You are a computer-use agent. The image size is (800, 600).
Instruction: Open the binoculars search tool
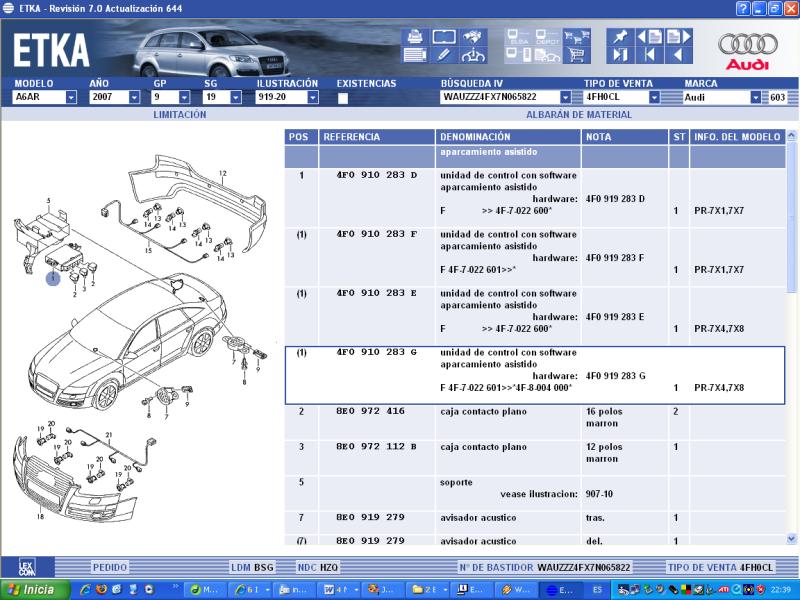point(473,37)
